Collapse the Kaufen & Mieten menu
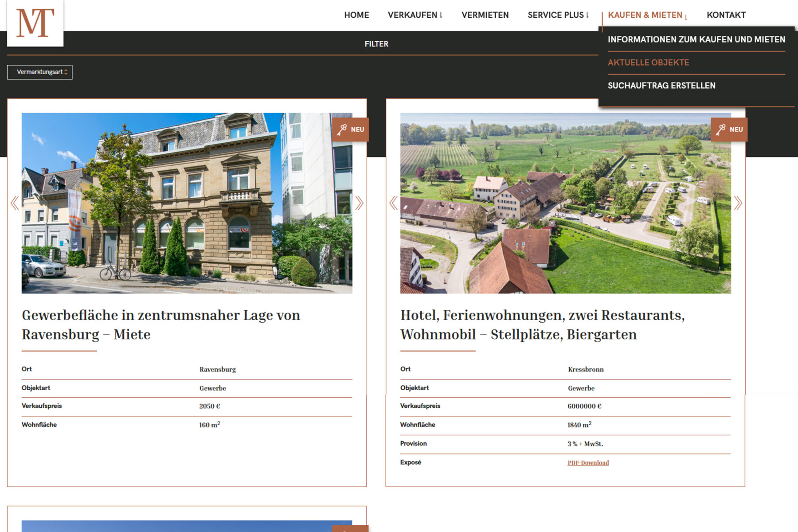798x532 pixels. [647, 15]
